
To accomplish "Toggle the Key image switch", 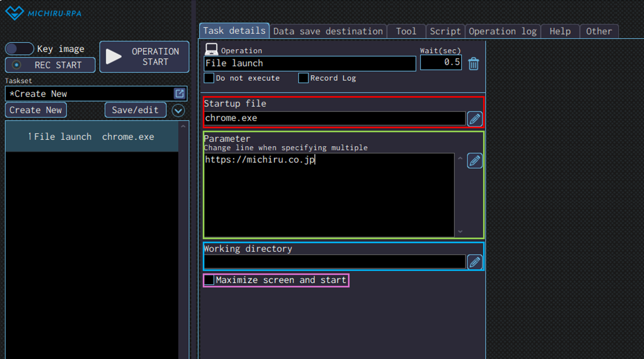I will coord(19,49).
